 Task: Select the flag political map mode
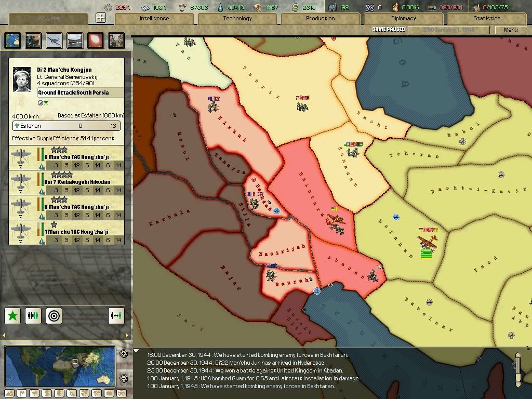click(x=22, y=394)
